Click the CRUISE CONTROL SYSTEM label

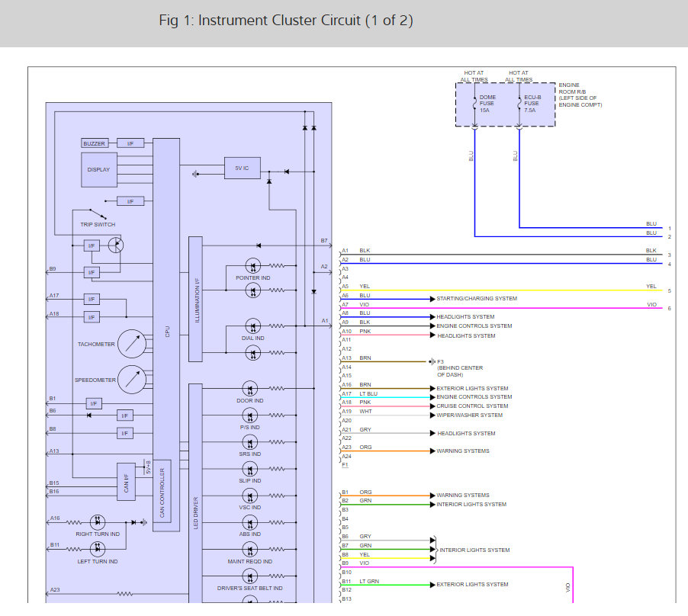click(x=472, y=406)
